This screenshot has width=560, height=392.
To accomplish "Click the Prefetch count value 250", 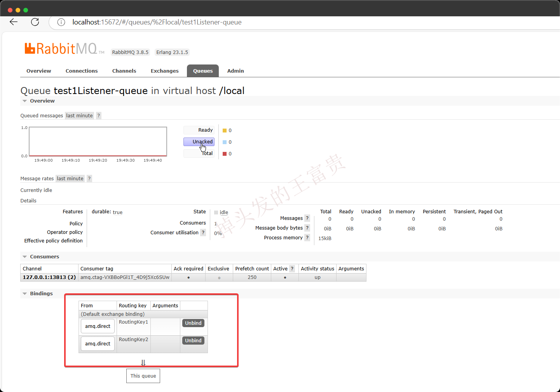I will pyautogui.click(x=252, y=277).
